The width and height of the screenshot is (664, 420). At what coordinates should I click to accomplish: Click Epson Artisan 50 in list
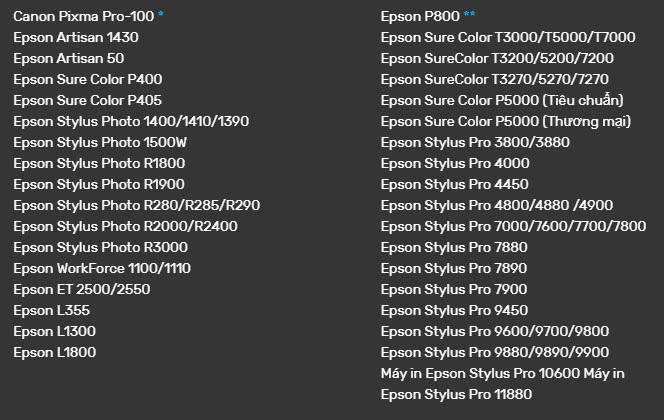click(68, 59)
